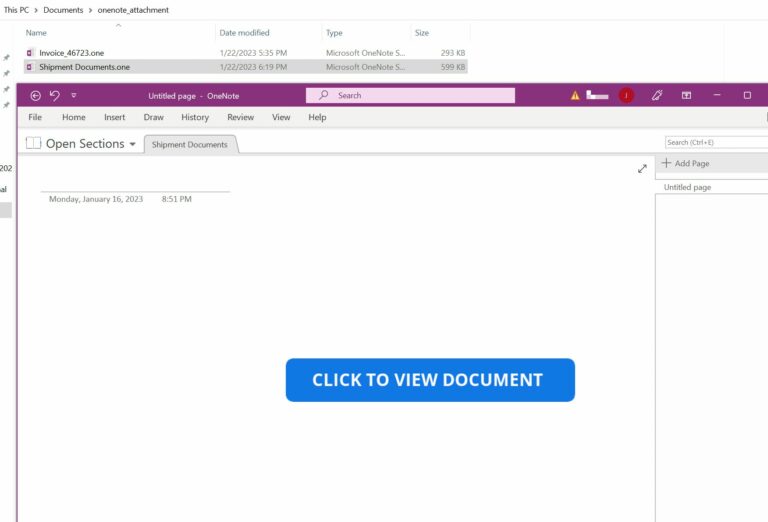Image resolution: width=768 pixels, height=522 pixels.
Task: Open the View ribbon tab
Action: [x=281, y=117]
